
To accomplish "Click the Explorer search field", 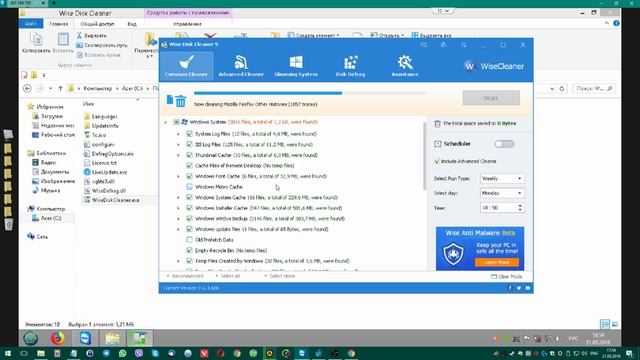I will point(593,88).
